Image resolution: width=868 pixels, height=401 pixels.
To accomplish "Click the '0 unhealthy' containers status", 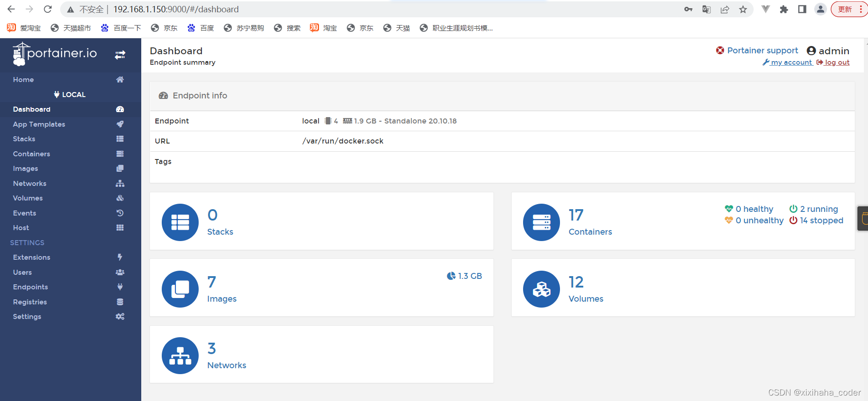I will click(754, 221).
